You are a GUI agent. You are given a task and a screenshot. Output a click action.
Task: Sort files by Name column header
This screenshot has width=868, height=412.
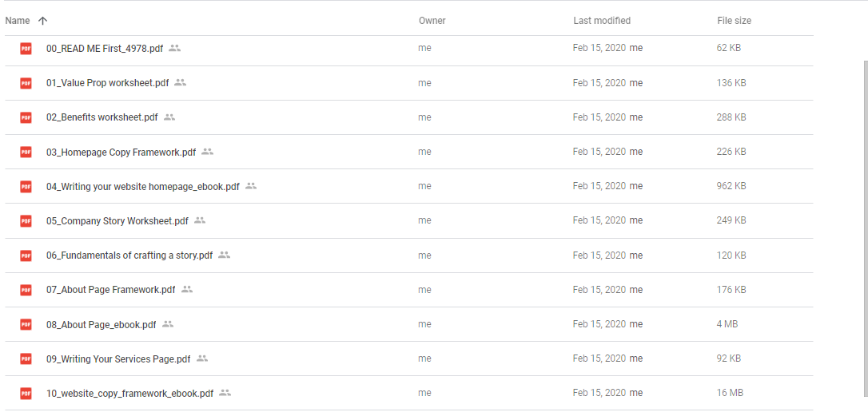pos(18,21)
